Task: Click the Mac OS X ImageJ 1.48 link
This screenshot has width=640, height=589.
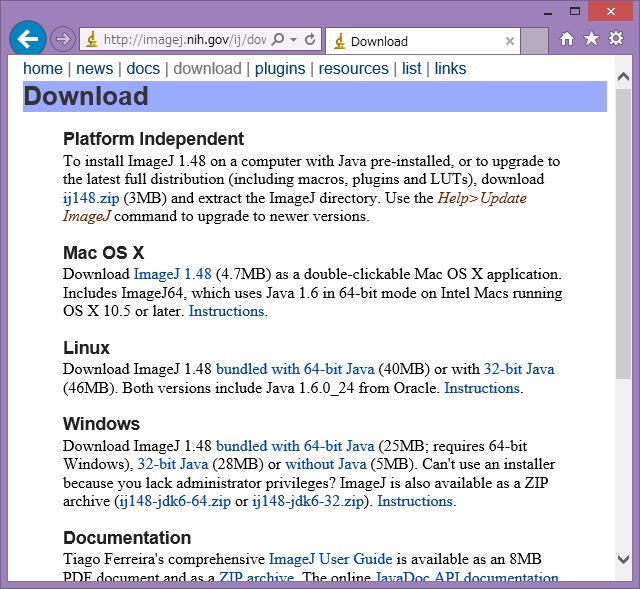Action: tap(172, 274)
